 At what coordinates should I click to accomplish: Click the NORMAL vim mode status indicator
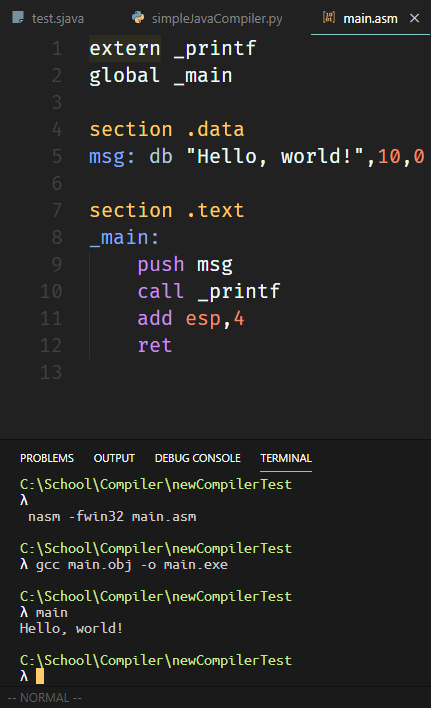point(45,698)
